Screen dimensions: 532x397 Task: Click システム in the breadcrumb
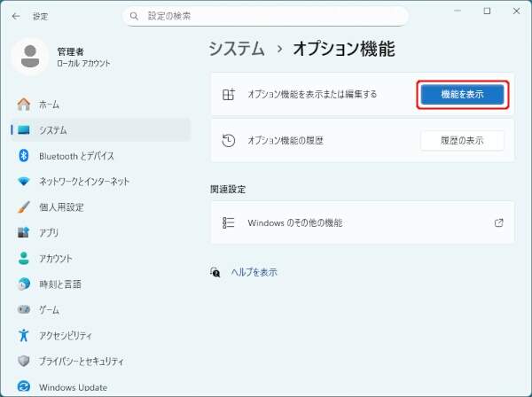(237, 49)
